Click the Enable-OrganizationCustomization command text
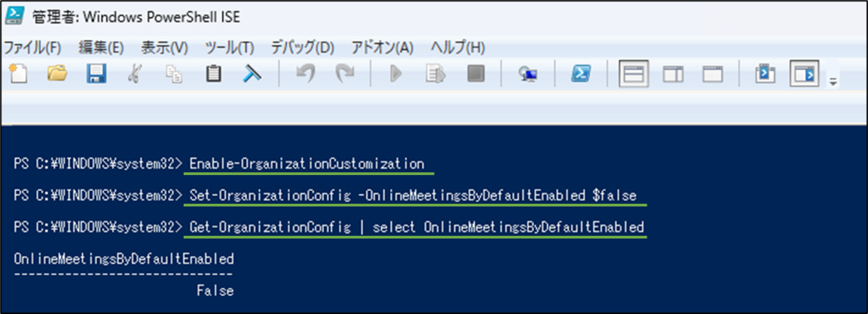868x314 pixels. click(307, 164)
